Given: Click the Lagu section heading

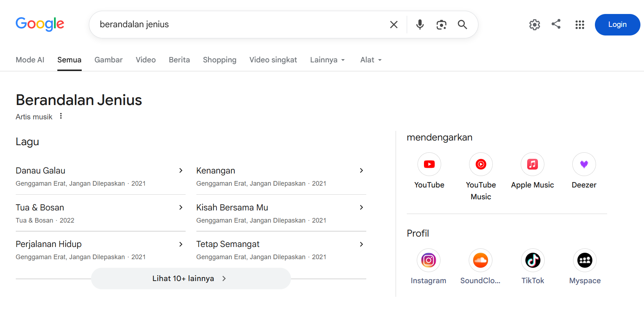Looking at the screenshot, I should pyautogui.click(x=27, y=142).
